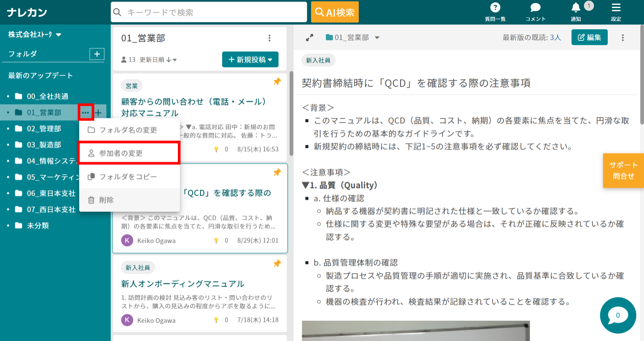Click the expand fullscreen arrows icon
The image size is (644, 341).
click(309, 38)
